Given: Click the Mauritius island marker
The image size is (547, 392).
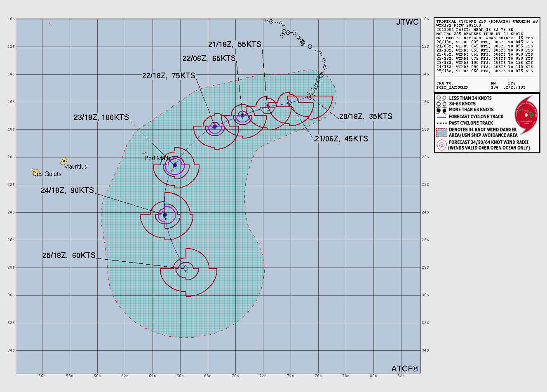Looking at the screenshot, I should tap(64, 161).
